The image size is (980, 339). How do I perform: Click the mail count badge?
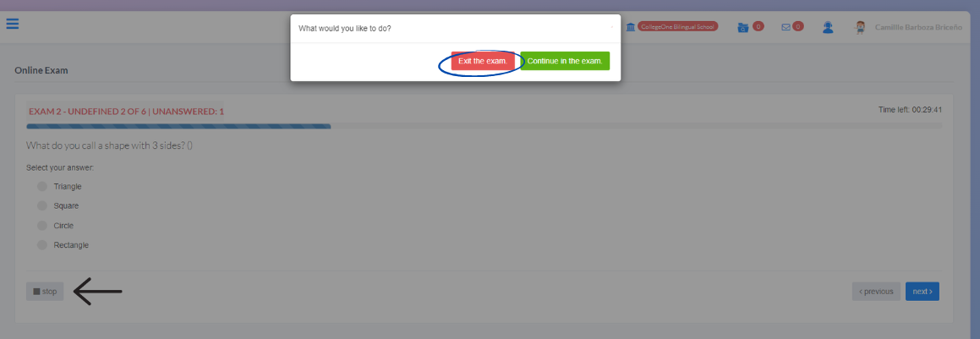(798, 26)
